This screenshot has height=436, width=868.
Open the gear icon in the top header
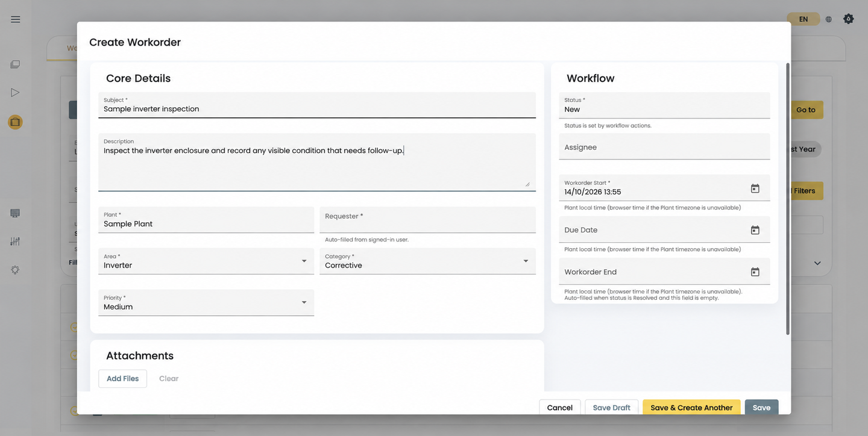[x=849, y=19]
